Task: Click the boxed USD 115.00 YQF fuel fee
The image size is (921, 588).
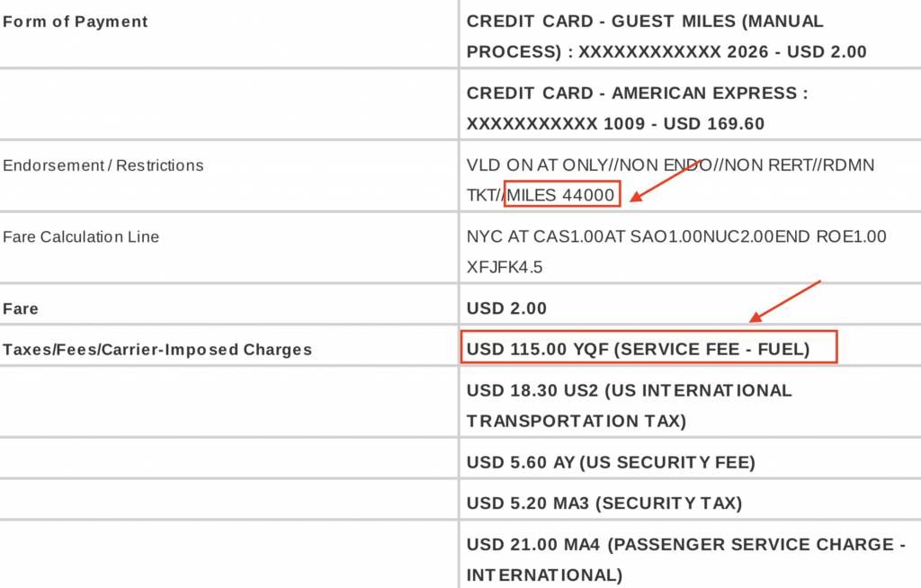Action: [x=648, y=347]
